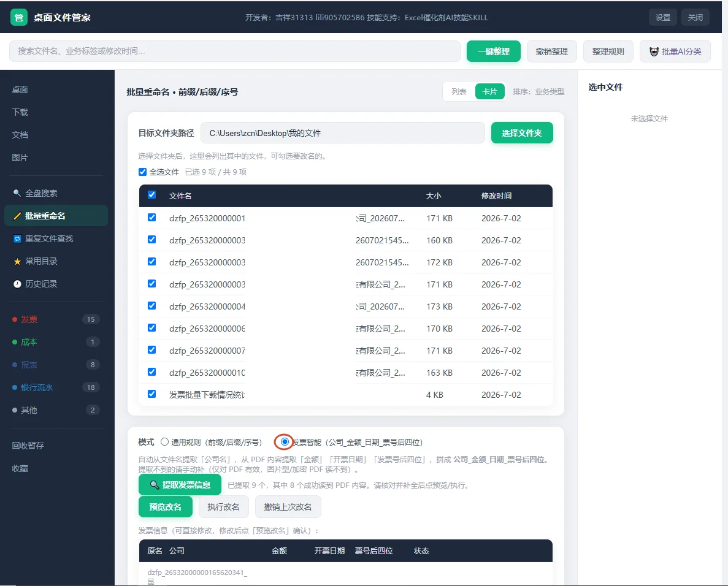The image size is (728, 586).
Task: Click the star icon beside 常用目录
Action: click(x=17, y=261)
